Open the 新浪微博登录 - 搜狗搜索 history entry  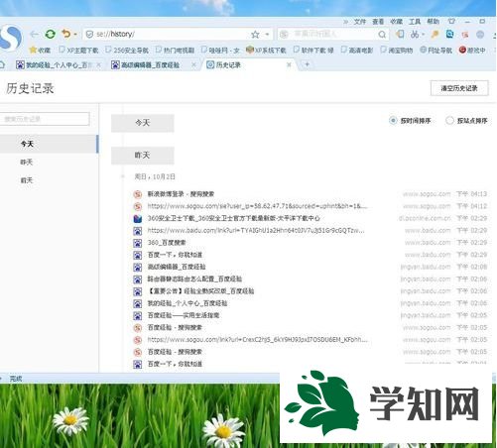[181, 194]
